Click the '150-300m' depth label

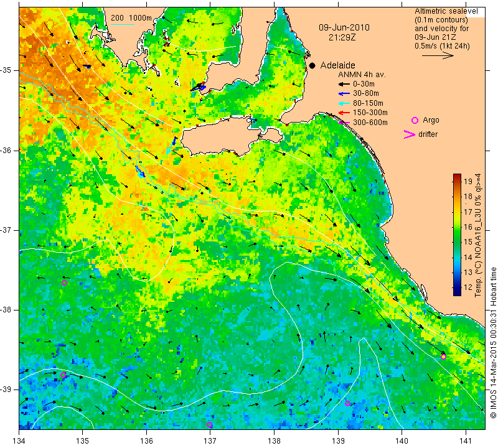370,113
